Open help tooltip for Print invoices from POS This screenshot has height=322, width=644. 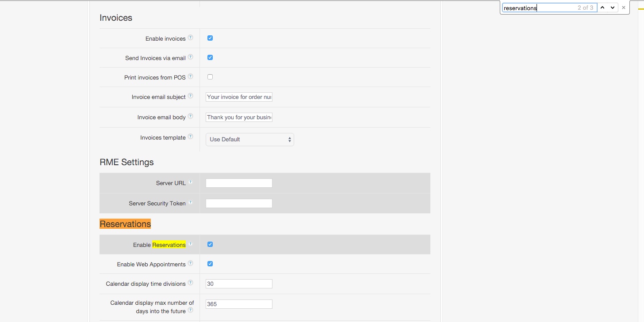[x=190, y=76]
